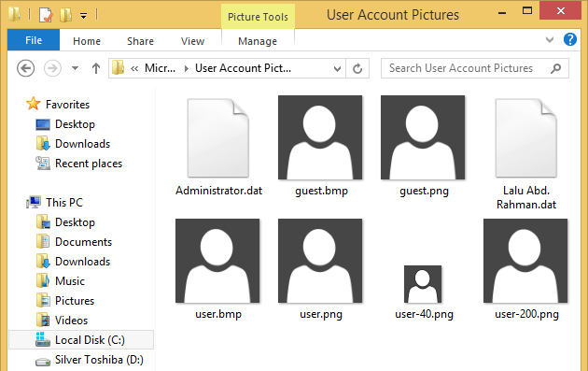Screen dimensions: 588x371
Task: Select Local Disk (C:) drive
Action: coord(81,340)
